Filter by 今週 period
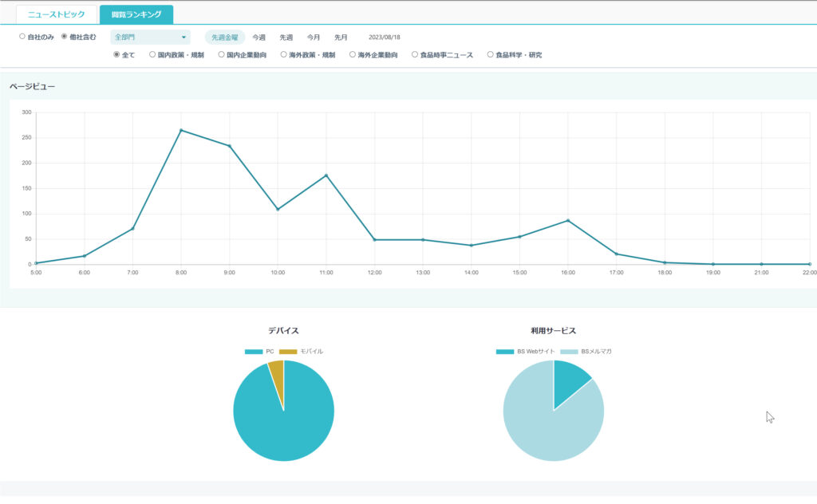The image size is (817, 504). click(x=259, y=37)
